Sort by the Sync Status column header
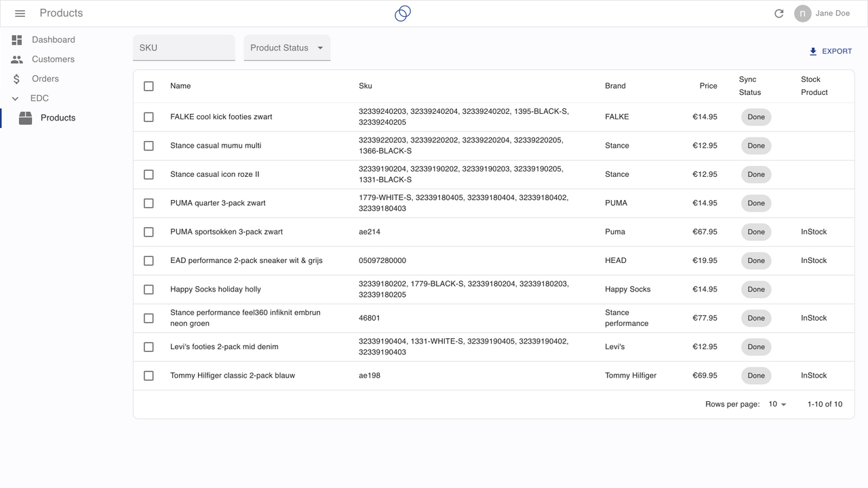Image resolution: width=868 pixels, height=488 pixels. pyautogui.click(x=750, y=86)
